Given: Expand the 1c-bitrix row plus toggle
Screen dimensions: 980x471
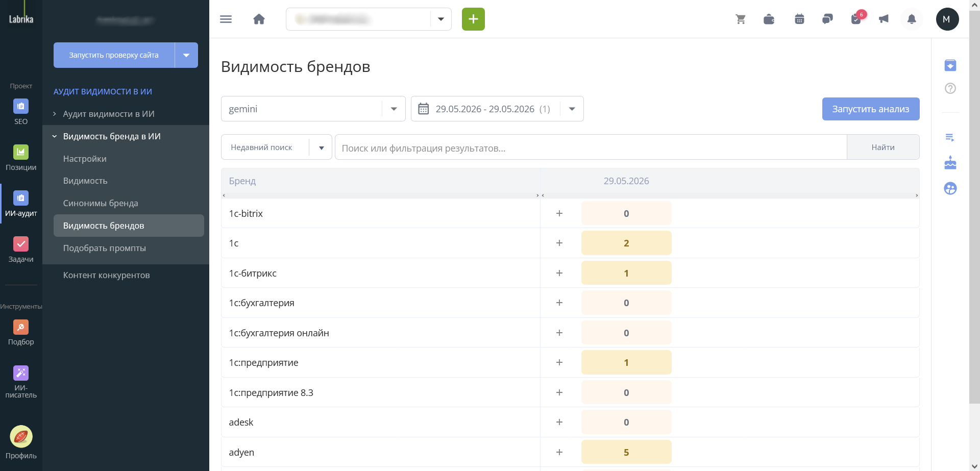Looking at the screenshot, I should click(x=559, y=213).
